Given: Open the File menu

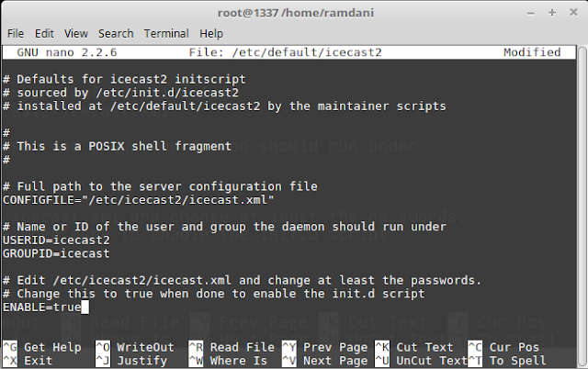Looking at the screenshot, I should (16, 34).
